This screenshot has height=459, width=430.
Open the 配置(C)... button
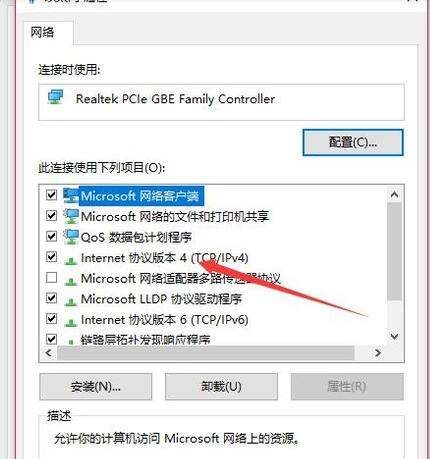click(353, 142)
